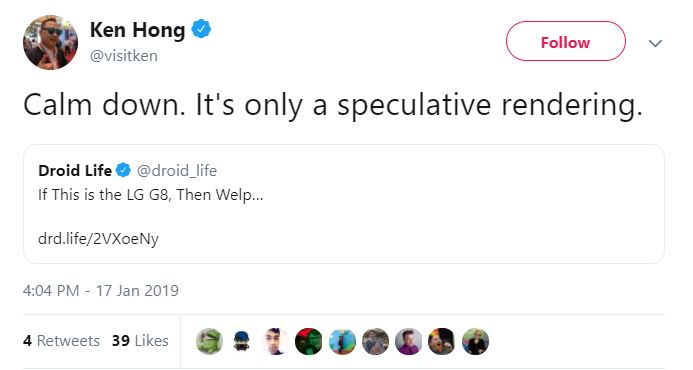Click the purple-shirt liker avatar

point(408,341)
